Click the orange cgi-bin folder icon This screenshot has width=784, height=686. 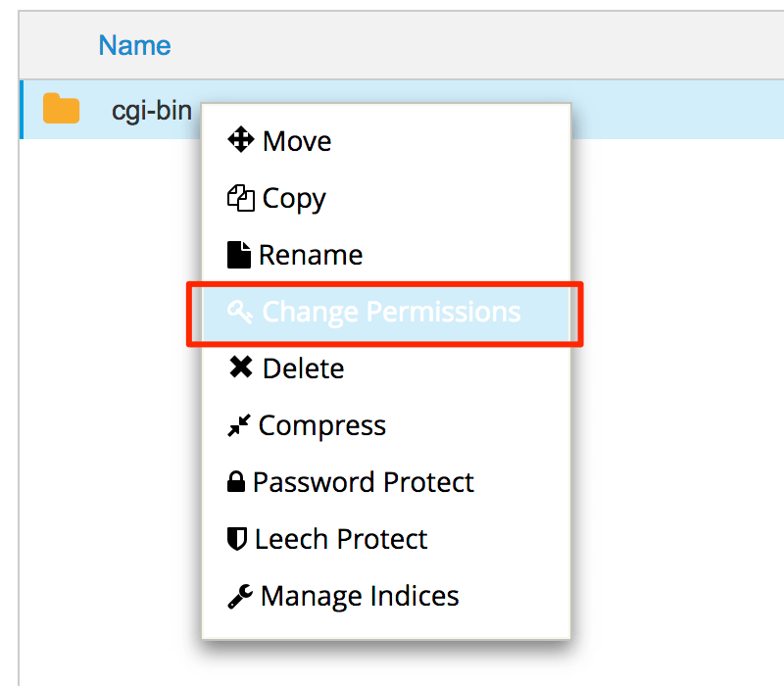61,110
